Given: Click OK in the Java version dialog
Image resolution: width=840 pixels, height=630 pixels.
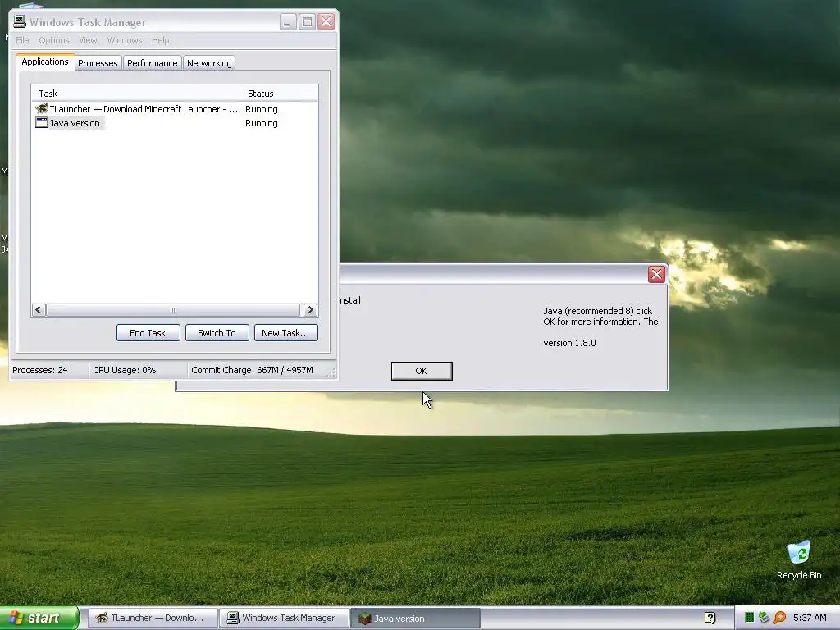Looking at the screenshot, I should coord(422,371).
